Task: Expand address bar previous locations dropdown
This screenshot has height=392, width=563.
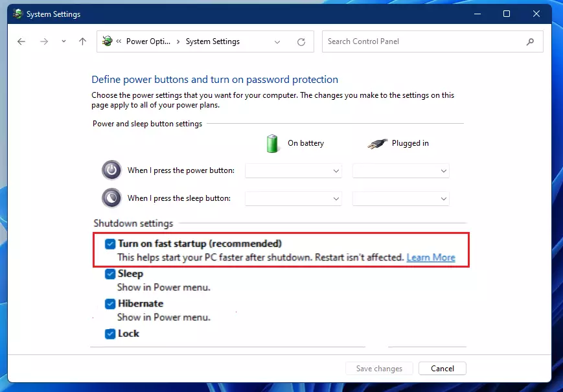Action: coord(277,41)
